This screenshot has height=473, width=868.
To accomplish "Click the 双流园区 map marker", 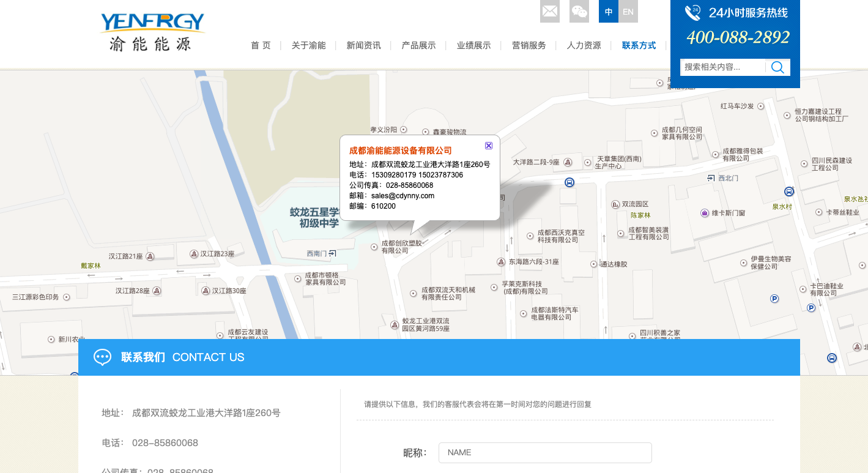I will coord(615,204).
